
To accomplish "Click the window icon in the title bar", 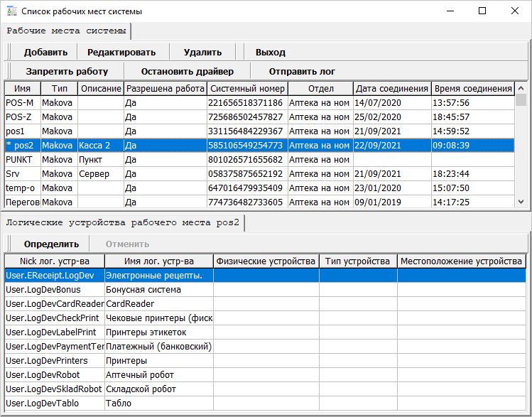I will (x=11, y=11).
